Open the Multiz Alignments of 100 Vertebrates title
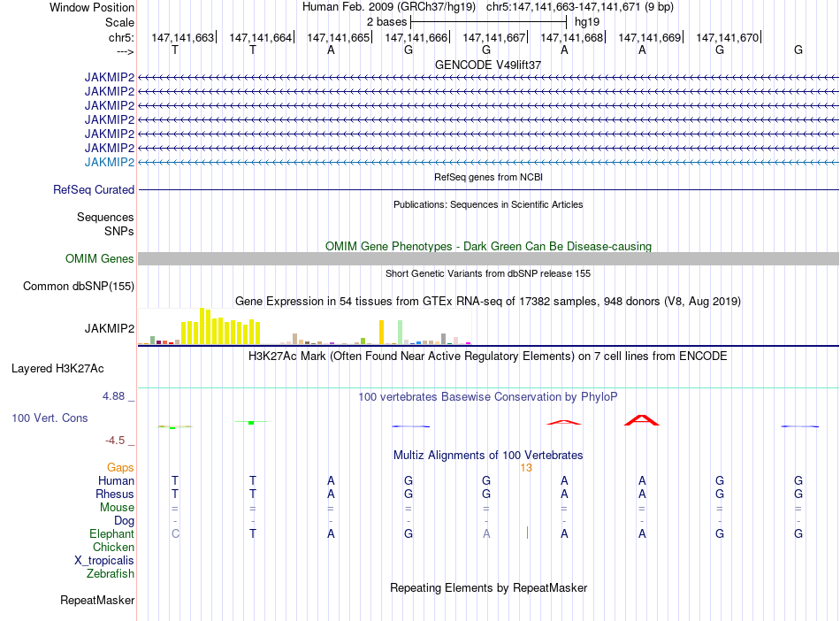The height and width of the screenshot is (621, 840). click(488, 456)
